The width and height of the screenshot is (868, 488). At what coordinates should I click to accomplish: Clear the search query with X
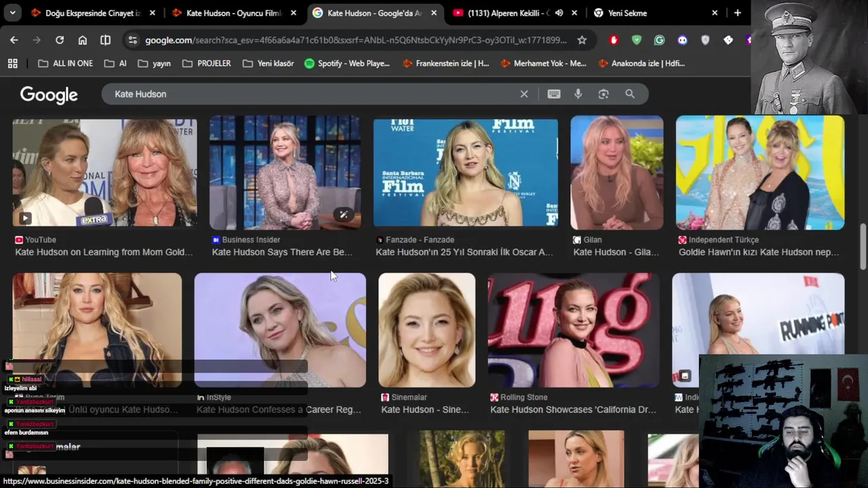[524, 94]
